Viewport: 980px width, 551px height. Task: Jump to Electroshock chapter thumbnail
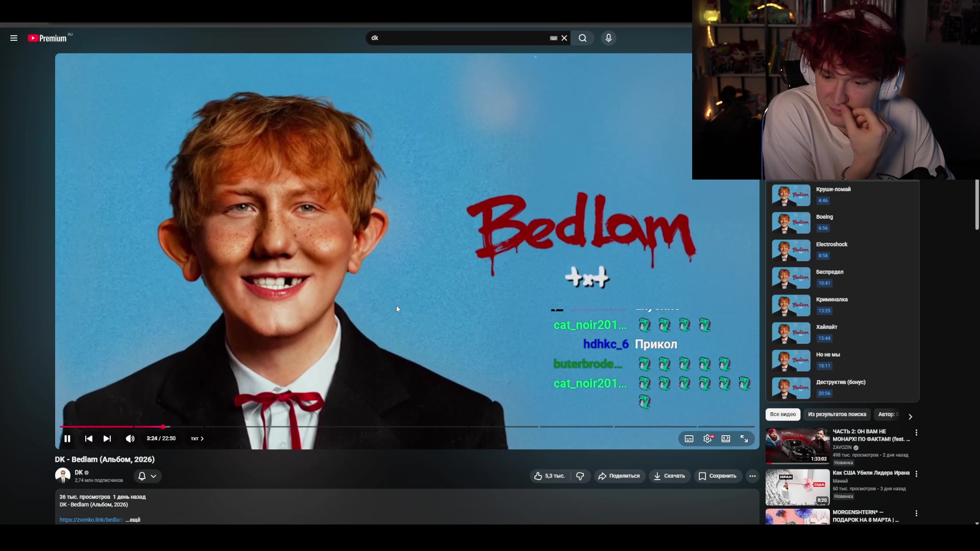[791, 250]
